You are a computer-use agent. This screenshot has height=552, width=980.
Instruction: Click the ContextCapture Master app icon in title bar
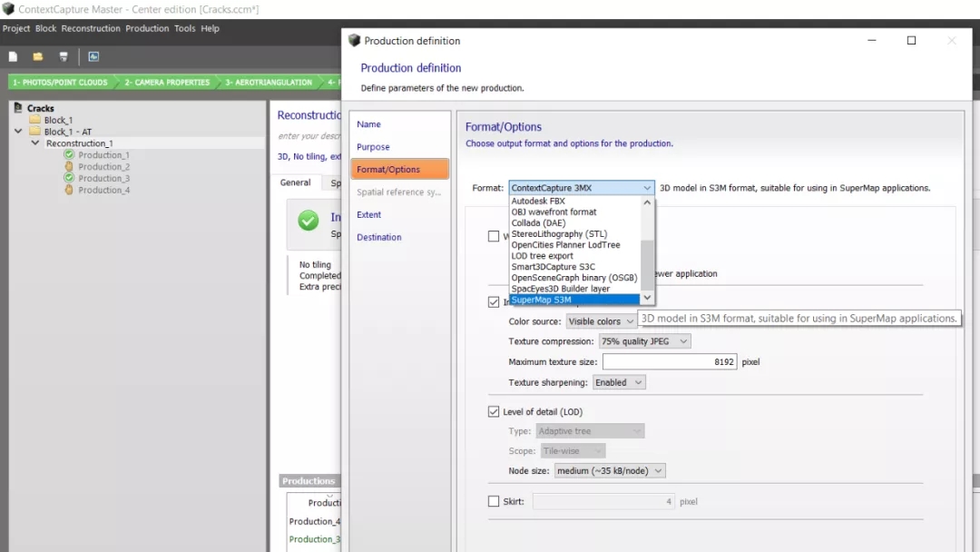8,9
